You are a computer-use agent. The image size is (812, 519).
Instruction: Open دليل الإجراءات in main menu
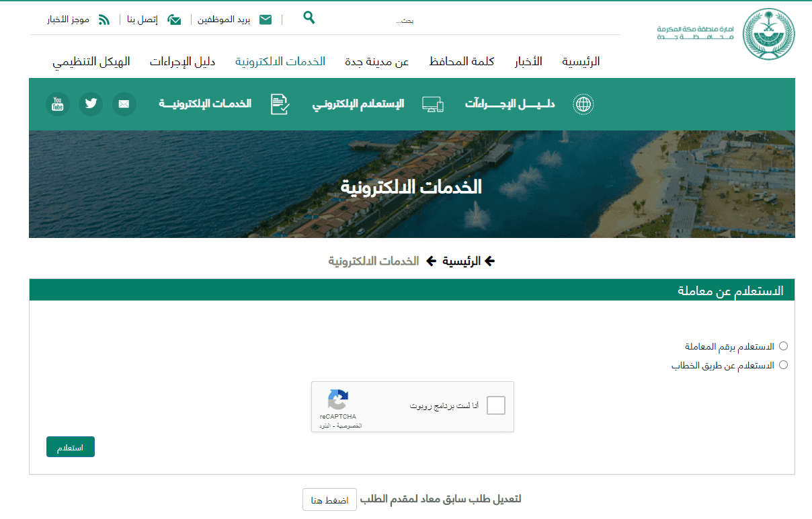(x=182, y=62)
